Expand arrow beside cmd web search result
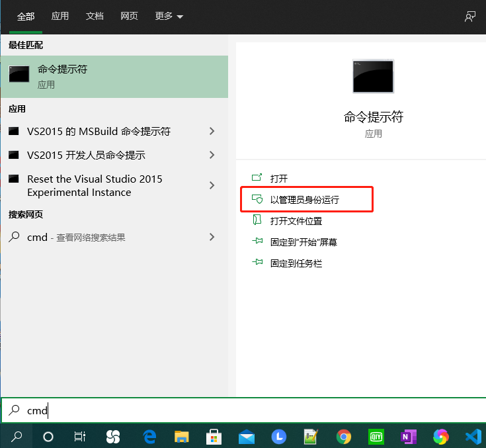The width and height of the screenshot is (486, 448). point(212,236)
